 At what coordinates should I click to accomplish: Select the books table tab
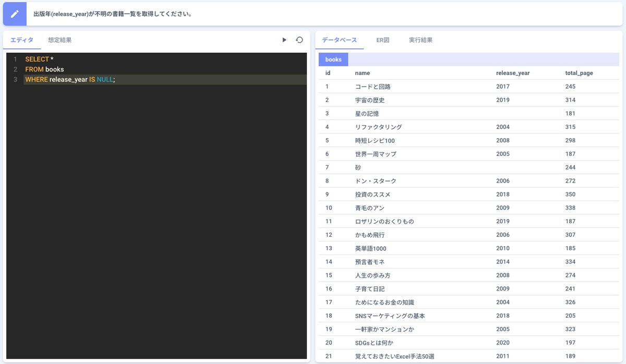[x=333, y=59]
